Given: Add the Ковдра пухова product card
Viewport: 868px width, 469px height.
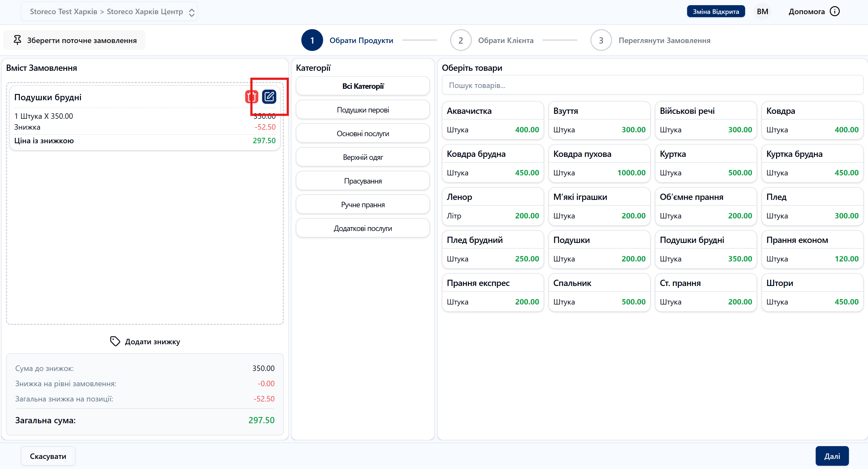Looking at the screenshot, I should pos(599,163).
